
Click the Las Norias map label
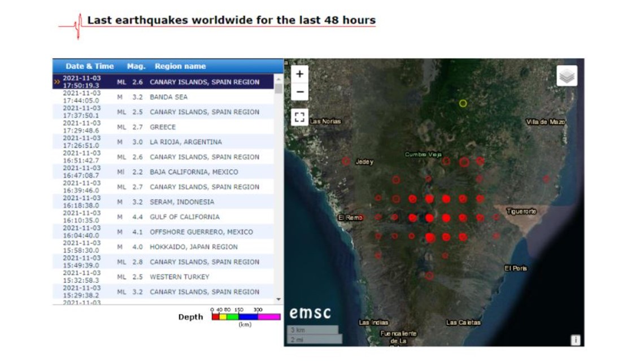[325, 121]
